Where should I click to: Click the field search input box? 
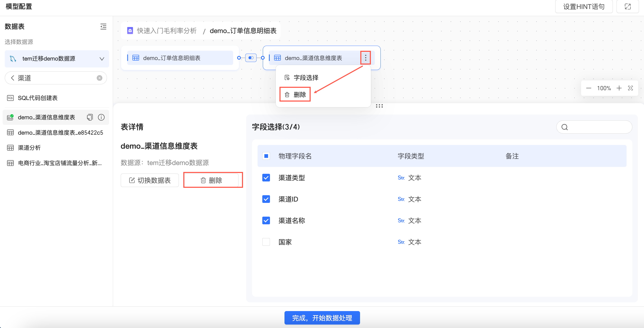597,127
